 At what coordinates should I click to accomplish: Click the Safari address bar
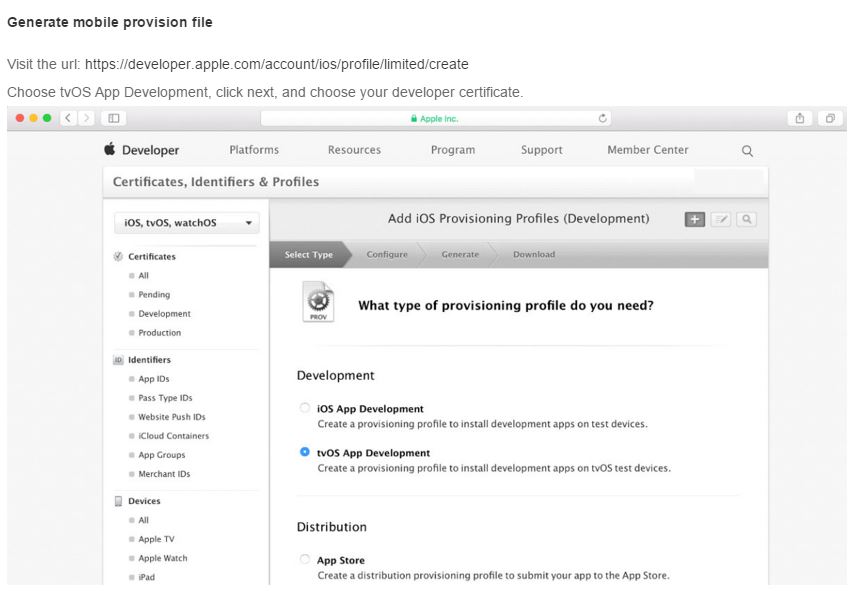tap(436, 118)
